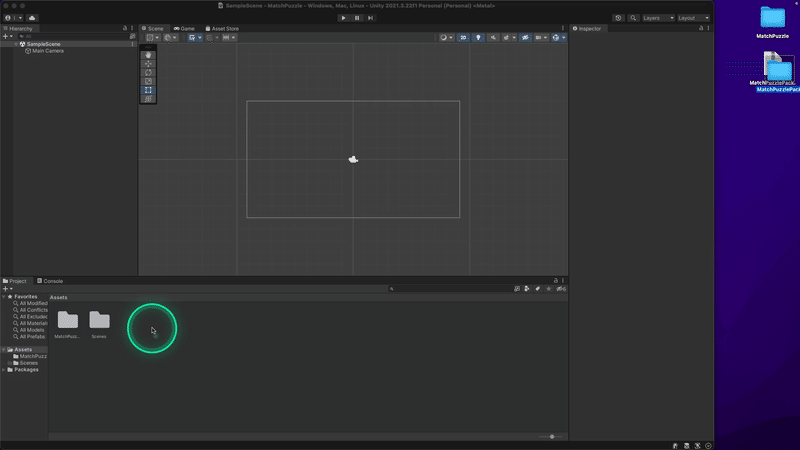Image resolution: width=800 pixels, height=450 pixels.
Task: Expand the Packages folder tree
Action: pyautogui.click(x=4, y=369)
